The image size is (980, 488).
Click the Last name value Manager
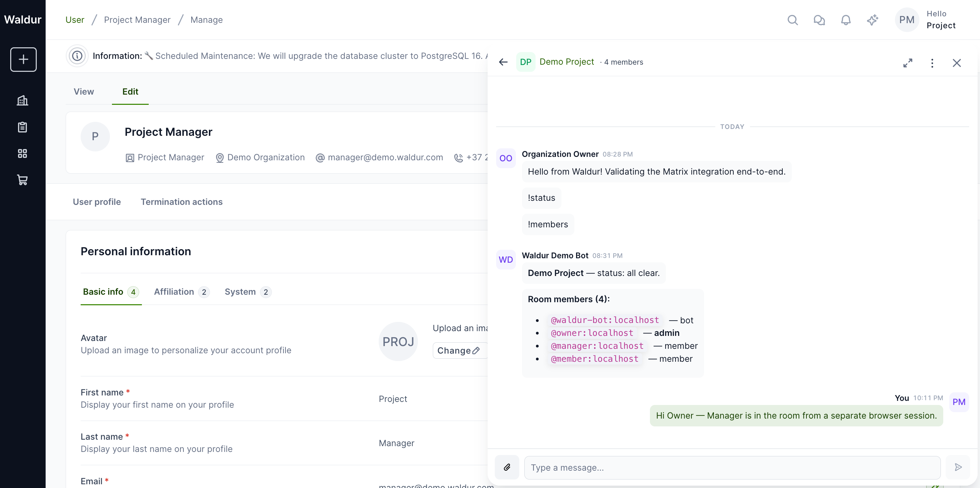click(x=396, y=443)
